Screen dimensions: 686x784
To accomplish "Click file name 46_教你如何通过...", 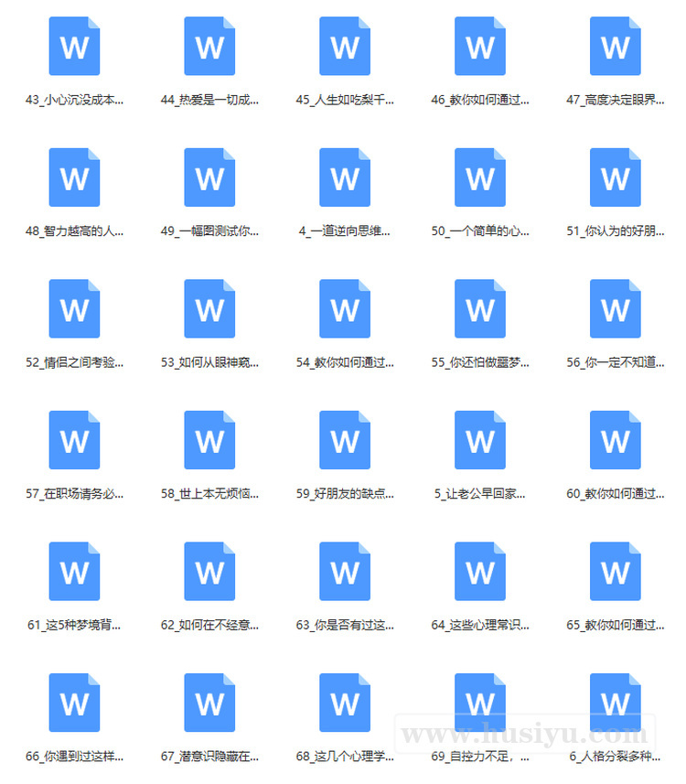I will point(480,100).
